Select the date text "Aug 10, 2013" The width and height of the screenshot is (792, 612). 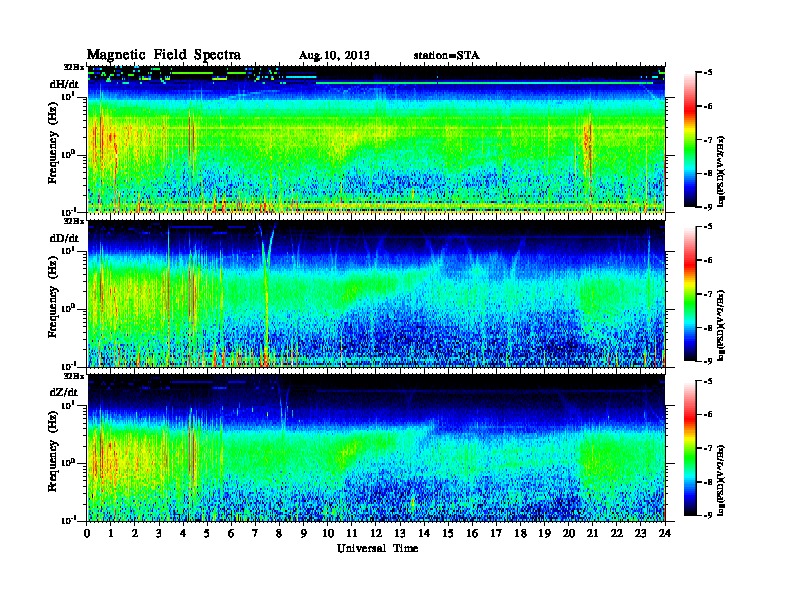tap(334, 55)
